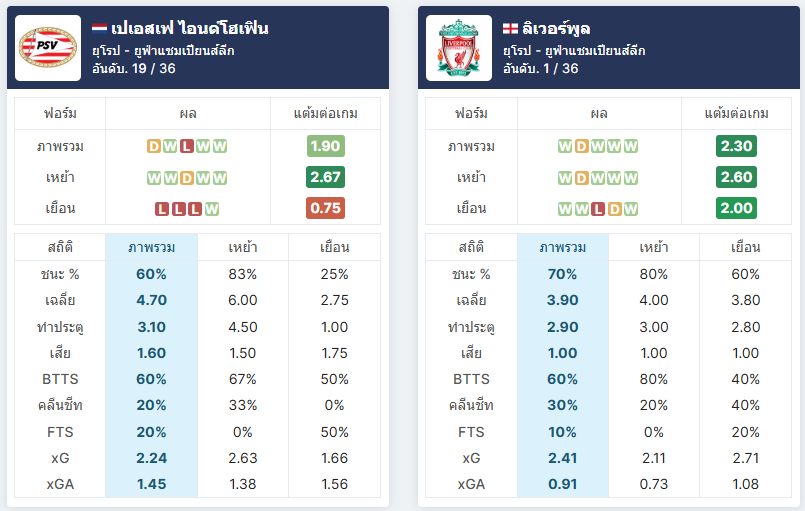The image size is (805, 511).
Task: Select ภาพรวม stats tab for PSV
Action: click(x=151, y=247)
